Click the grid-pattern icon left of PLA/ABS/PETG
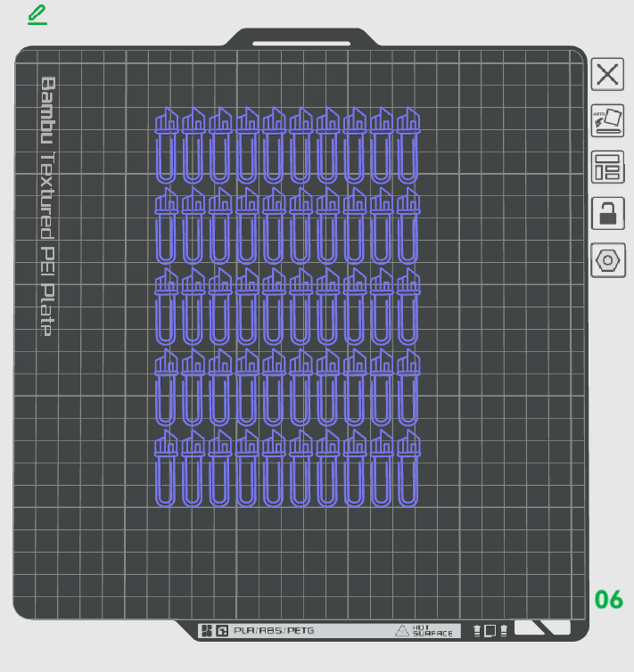The width and height of the screenshot is (634, 672). 207,630
